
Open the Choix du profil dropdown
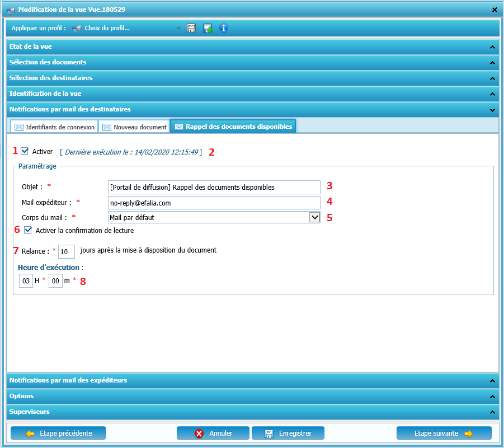(x=178, y=28)
